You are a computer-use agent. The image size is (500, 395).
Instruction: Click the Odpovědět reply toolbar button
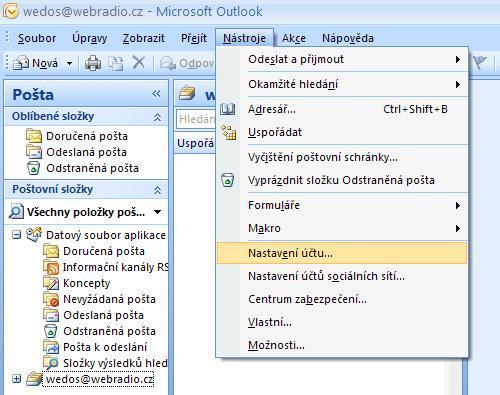coord(187,63)
